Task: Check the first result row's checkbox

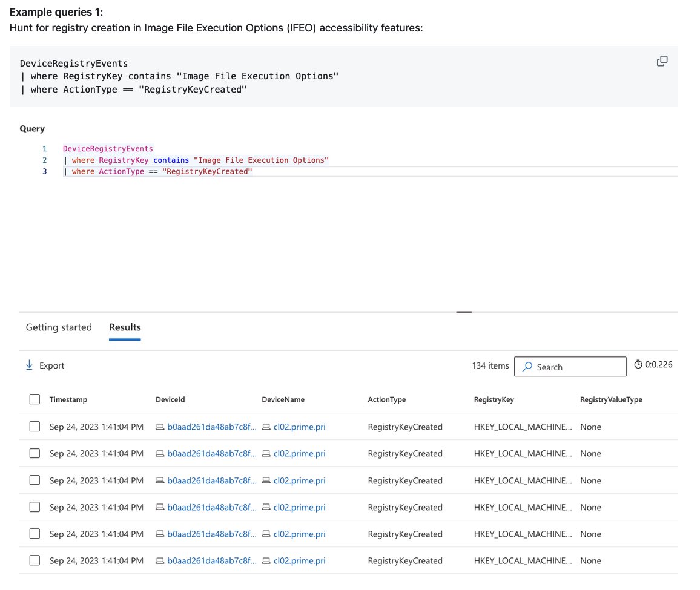Action: click(x=35, y=427)
